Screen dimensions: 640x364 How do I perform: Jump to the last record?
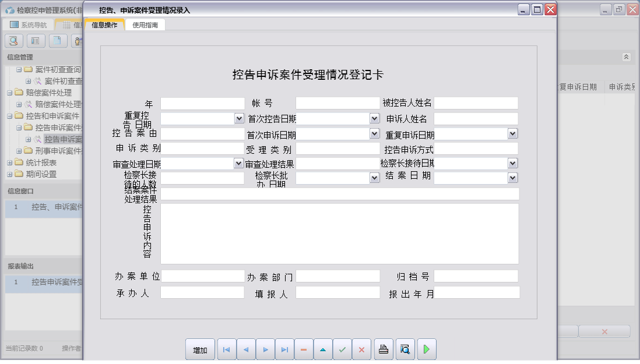[x=284, y=349]
